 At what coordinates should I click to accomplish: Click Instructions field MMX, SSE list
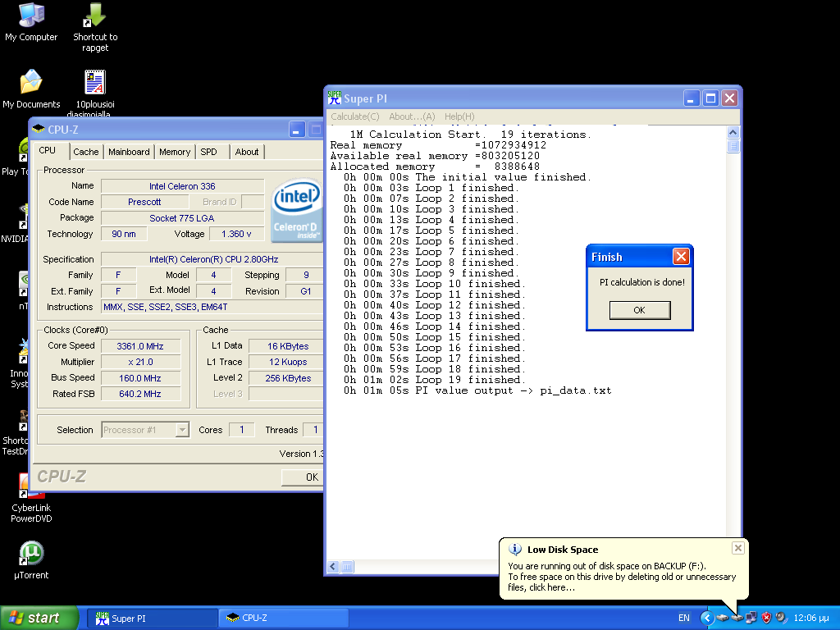click(x=212, y=307)
